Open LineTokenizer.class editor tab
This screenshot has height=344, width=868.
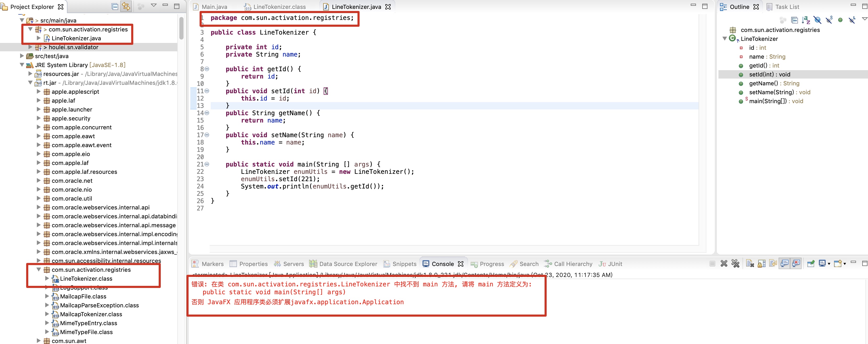(x=276, y=7)
